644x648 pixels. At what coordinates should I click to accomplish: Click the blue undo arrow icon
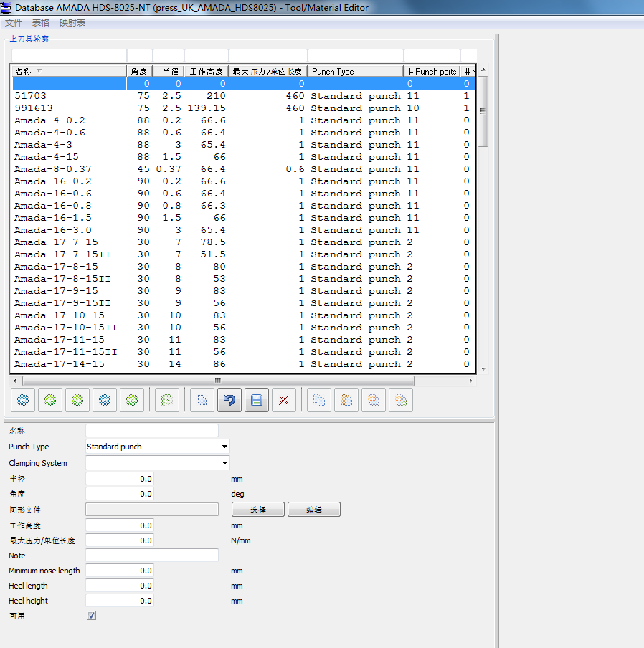point(229,400)
